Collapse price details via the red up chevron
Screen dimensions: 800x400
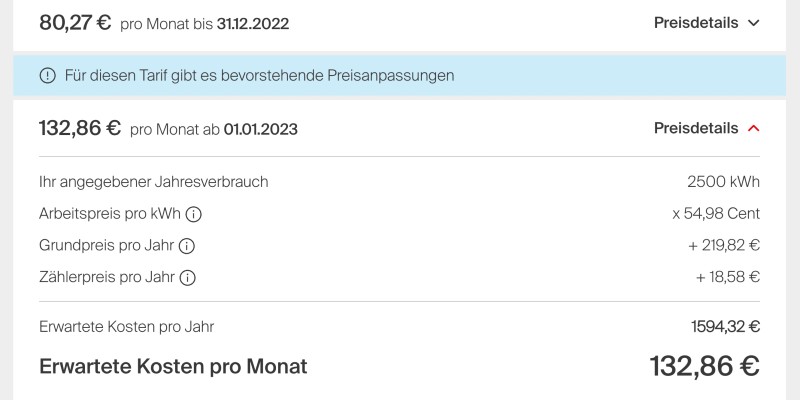click(x=754, y=128)
